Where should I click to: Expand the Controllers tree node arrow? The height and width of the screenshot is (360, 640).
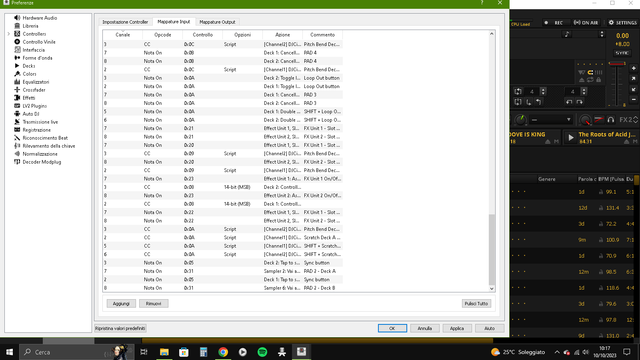coord(9,34)
